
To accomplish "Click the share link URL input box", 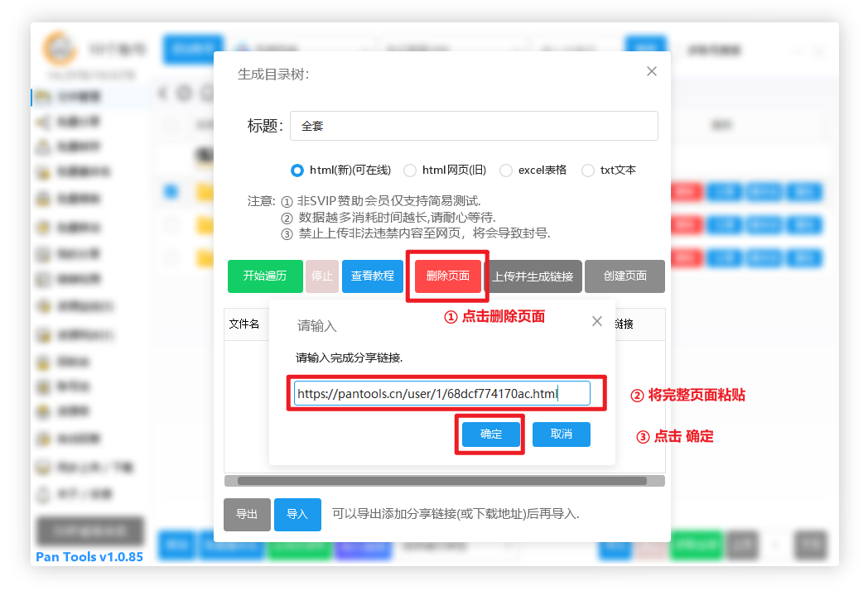I will (442, 393).
